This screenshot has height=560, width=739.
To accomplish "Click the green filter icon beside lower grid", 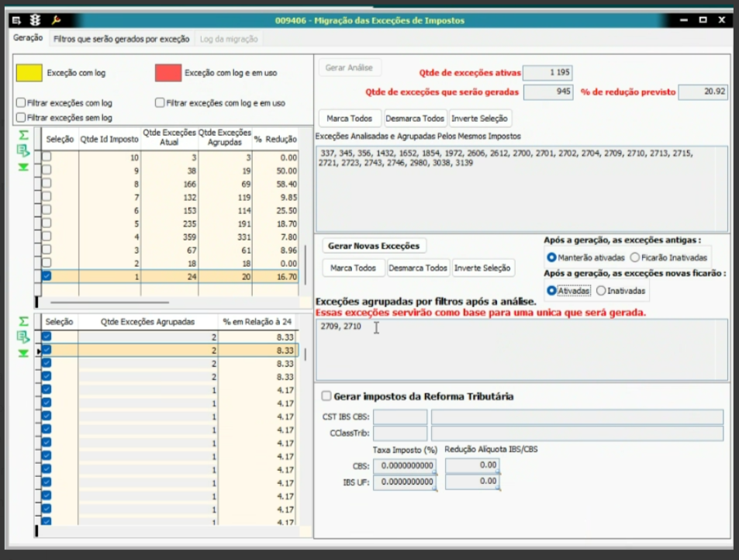I will [x=23, y=353].
